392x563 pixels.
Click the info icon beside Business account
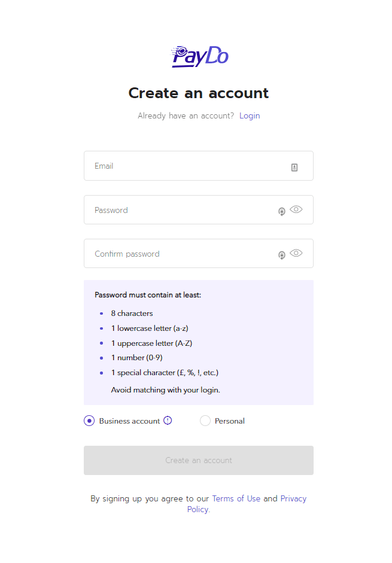[x=168, y=421]
